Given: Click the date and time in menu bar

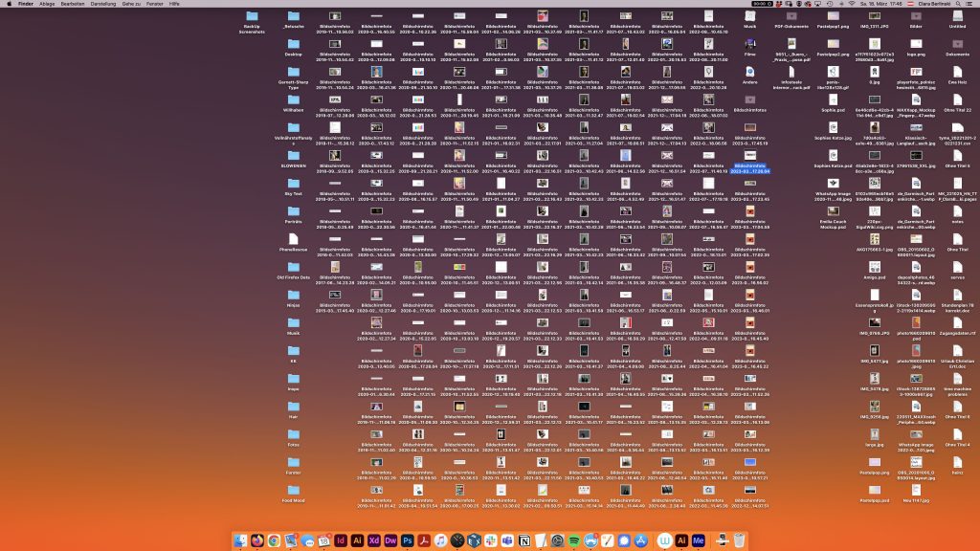Looking at the screenshot, I should tap(882, 4).
